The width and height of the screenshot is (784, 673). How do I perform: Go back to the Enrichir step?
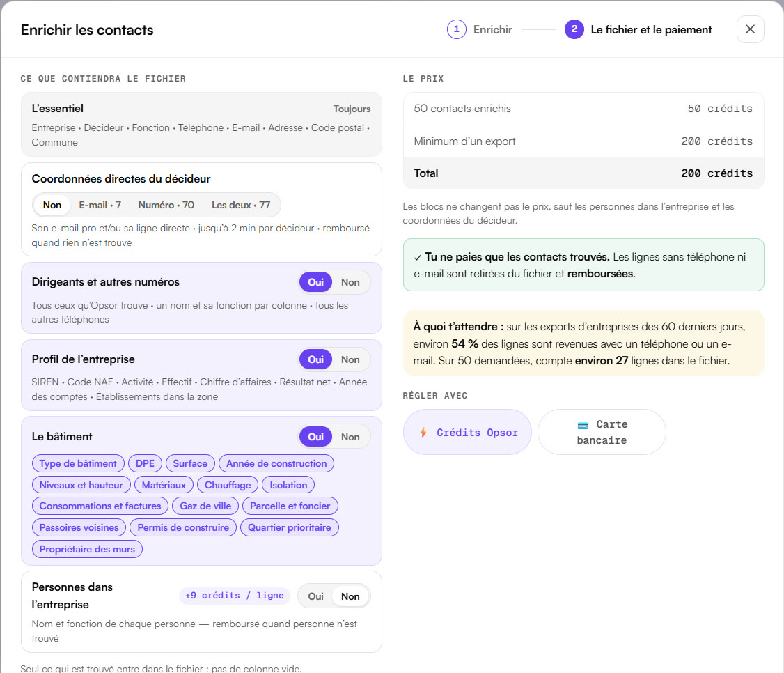(x=480, y=29)
